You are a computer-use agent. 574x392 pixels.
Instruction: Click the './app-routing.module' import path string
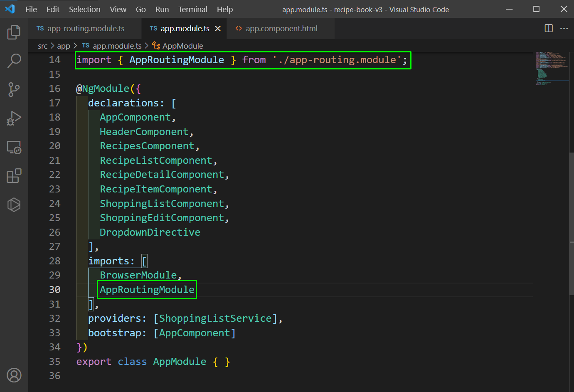point(337,60)
